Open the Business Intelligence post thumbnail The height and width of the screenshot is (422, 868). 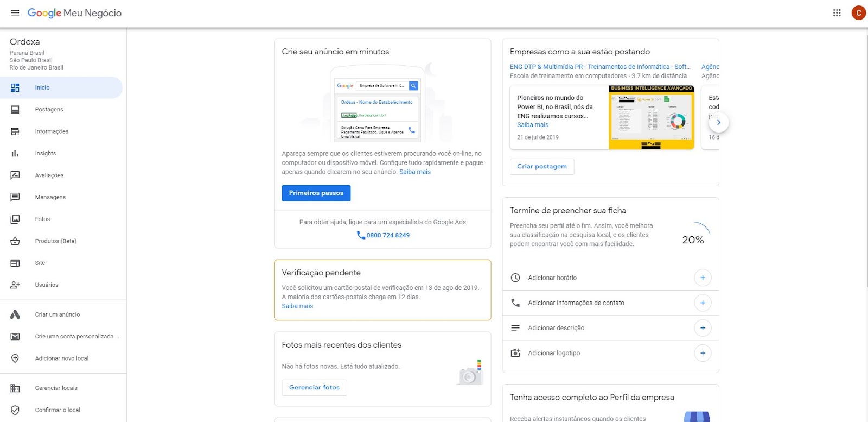click(652, 117)
